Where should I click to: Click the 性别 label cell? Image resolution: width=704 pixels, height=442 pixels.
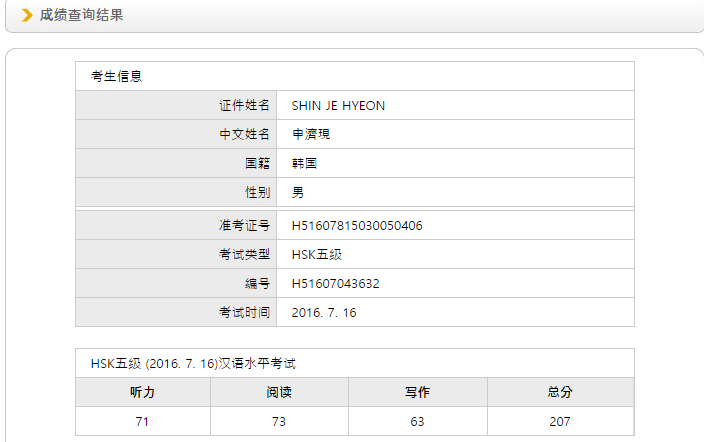[176, 192]
